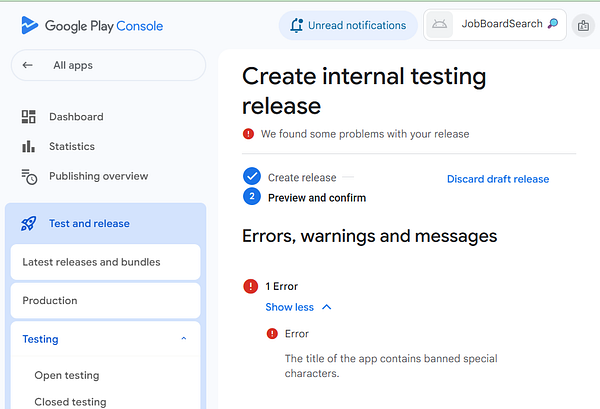The width and height of the screenshot is (600, 409).
Task: Open the Production page
Action: [x=105, y=300]
